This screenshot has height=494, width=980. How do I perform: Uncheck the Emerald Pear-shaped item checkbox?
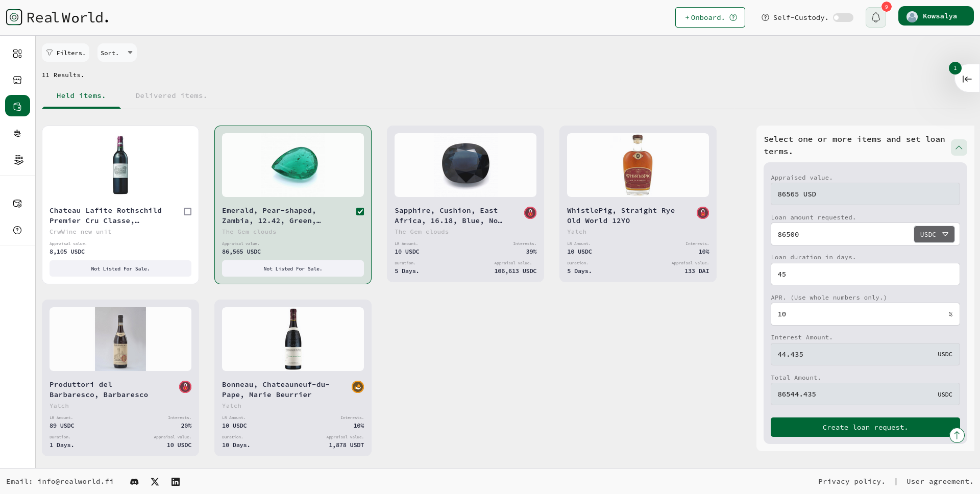tap(360, 212)
